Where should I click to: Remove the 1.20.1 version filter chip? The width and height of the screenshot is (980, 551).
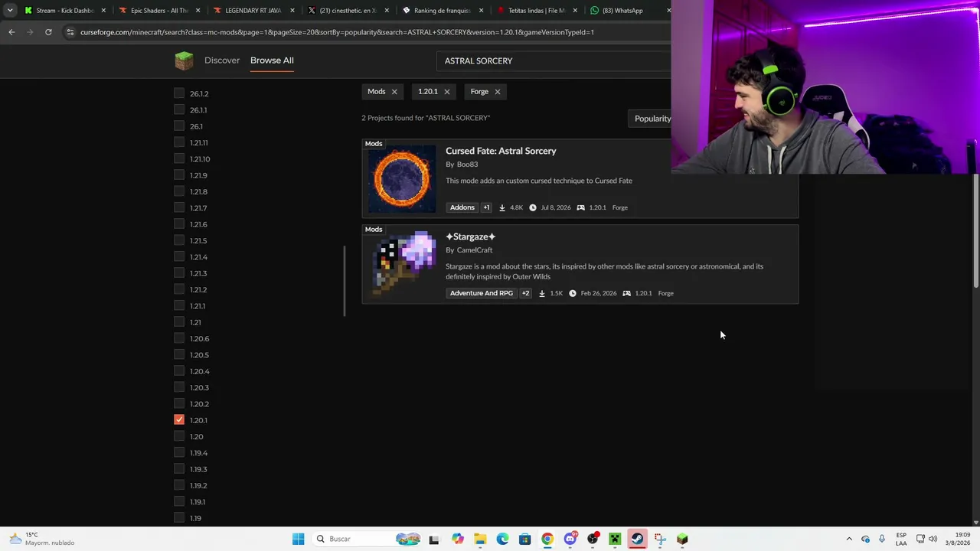(x=447, y=92)
